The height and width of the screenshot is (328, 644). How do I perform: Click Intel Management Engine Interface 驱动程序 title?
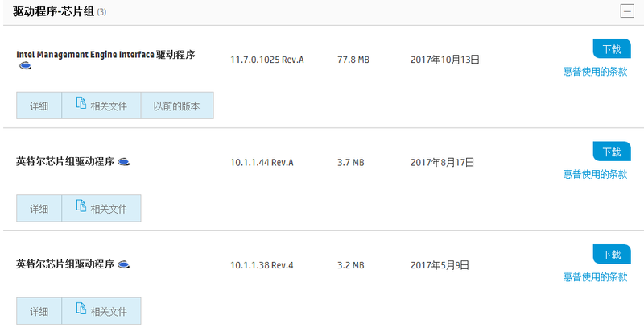click(x=105, y=55)
